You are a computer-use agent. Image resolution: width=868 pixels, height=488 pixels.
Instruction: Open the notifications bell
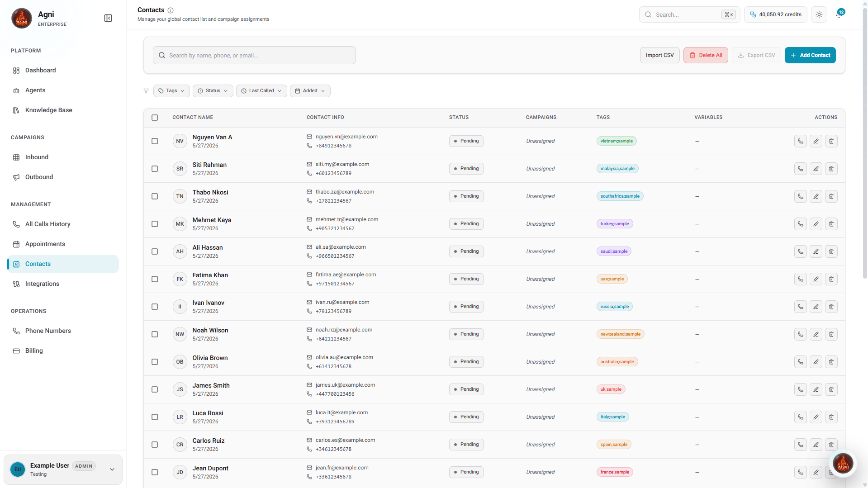(x=839, y=14)
